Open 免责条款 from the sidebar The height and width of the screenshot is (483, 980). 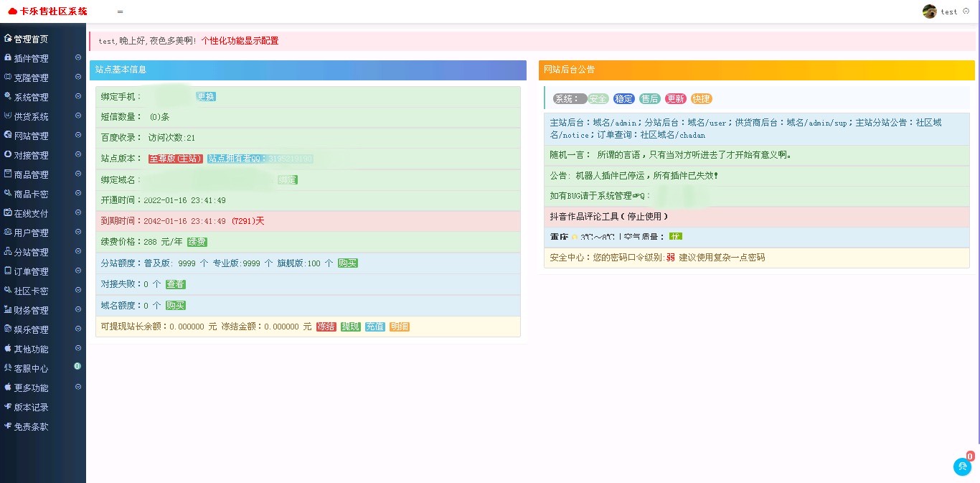pos(29,426)
